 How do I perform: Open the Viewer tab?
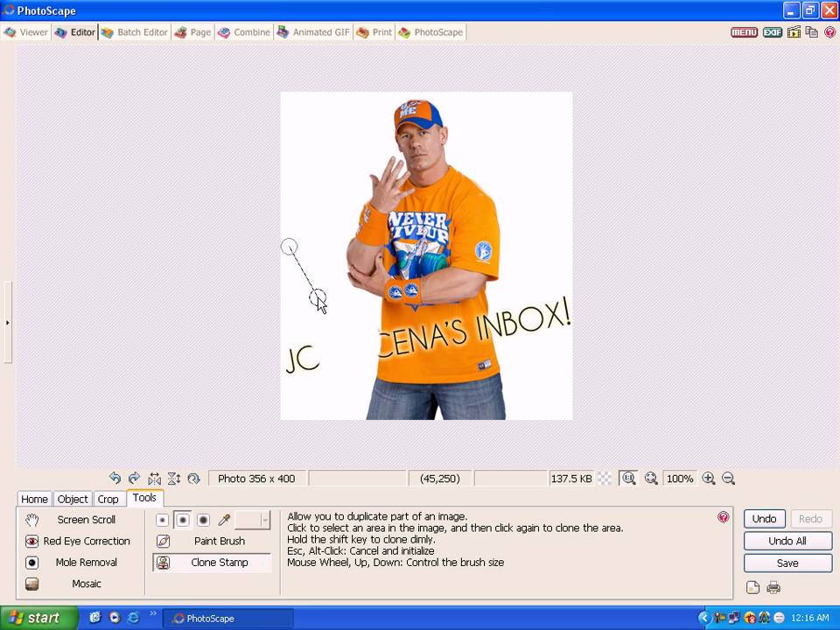[x=26, y=32]
